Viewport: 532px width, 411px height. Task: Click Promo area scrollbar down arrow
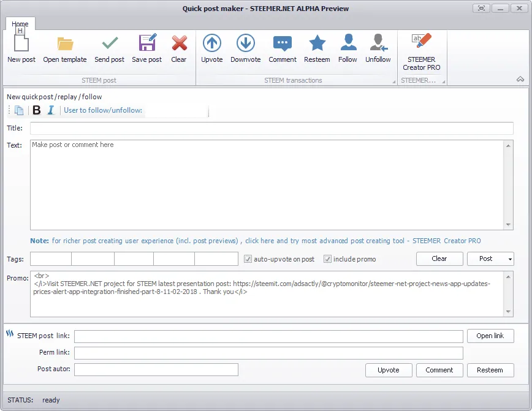pyautogui.click(x=508, y=311)
